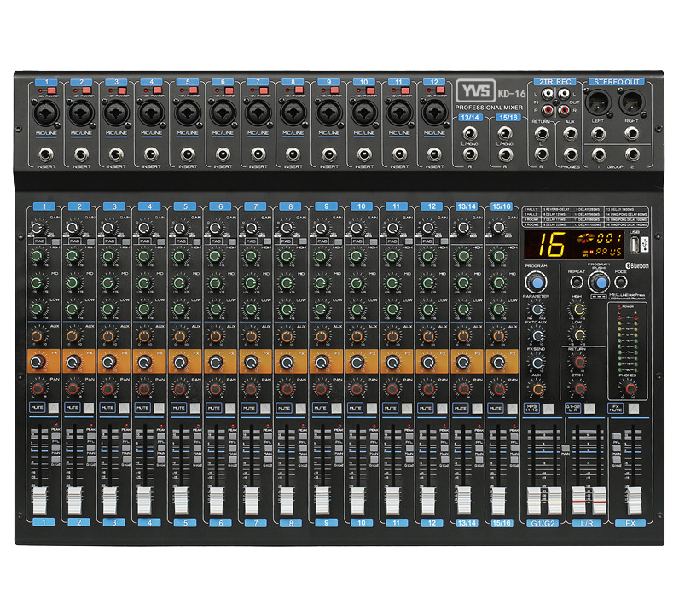Click the channel 5 FX send knob
679x616 pixels.
pyautogui.click(x=180, y=362)
